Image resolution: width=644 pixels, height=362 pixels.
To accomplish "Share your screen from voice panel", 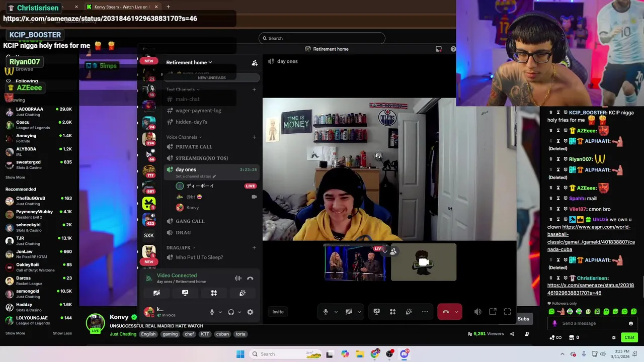I will [185, 293].
